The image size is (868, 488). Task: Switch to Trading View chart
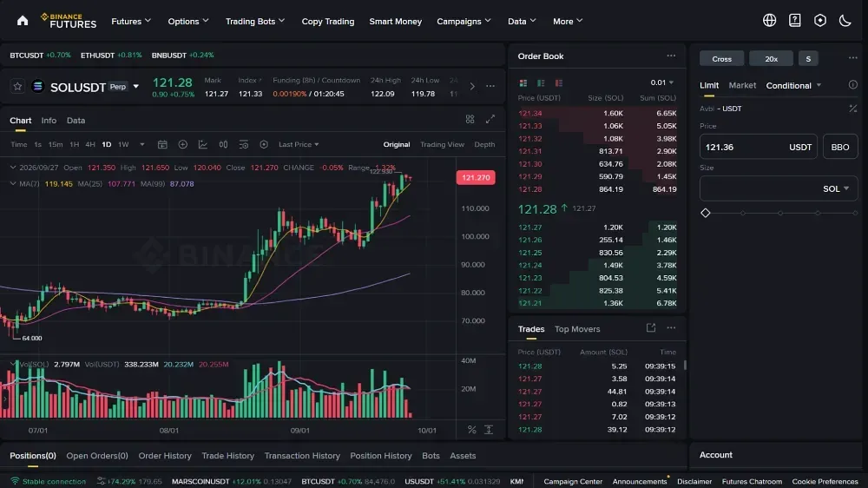coord(442,144)
